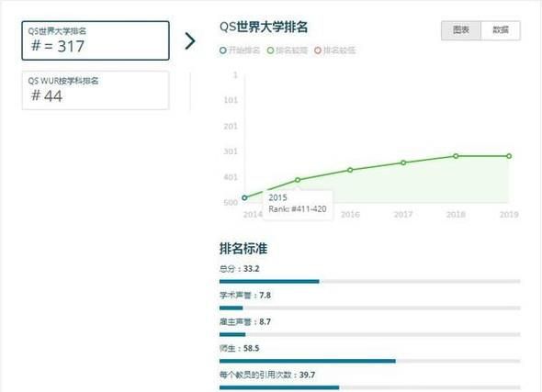Viewport: 542px width, 392px height.
Task: Click the 2019 x-axis label
Action: click(509, 215)
